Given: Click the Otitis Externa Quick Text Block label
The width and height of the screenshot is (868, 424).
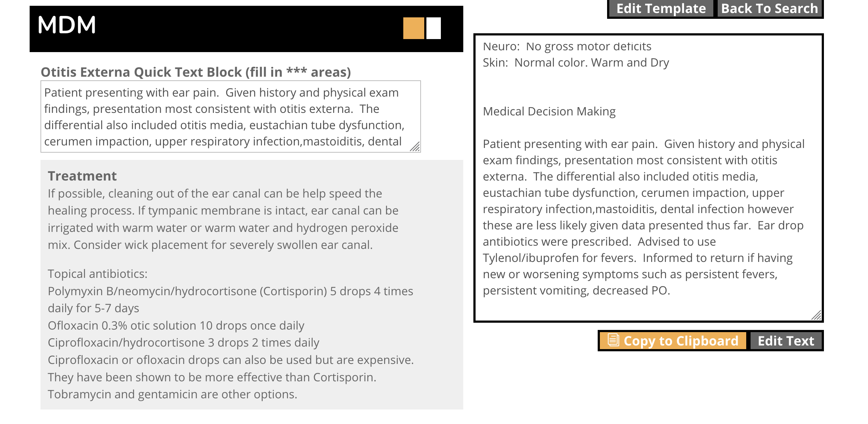Looking at the screenshot, I should click(x=196, y=72).
